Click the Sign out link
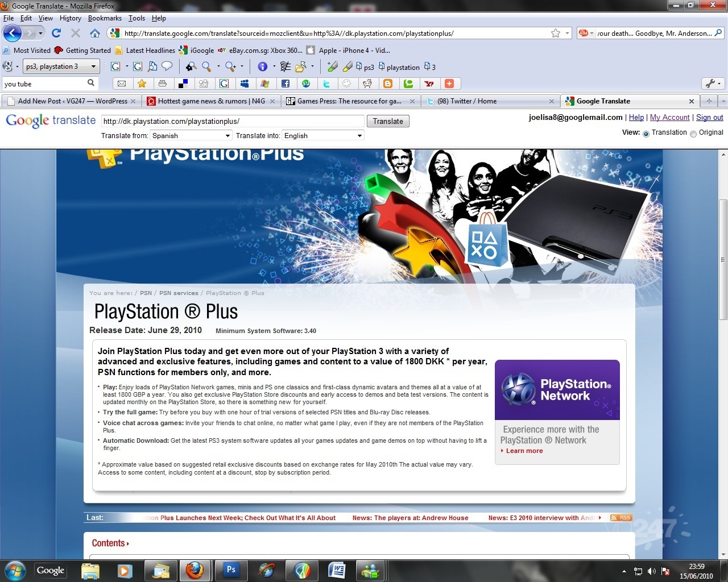This screenshot has width=728, height=582. [709, 117]
